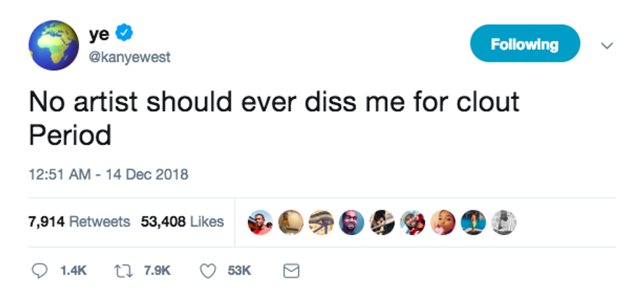Open the 53,408 Likes list
The height and width of the screenshot is (304, 644).
182,222
